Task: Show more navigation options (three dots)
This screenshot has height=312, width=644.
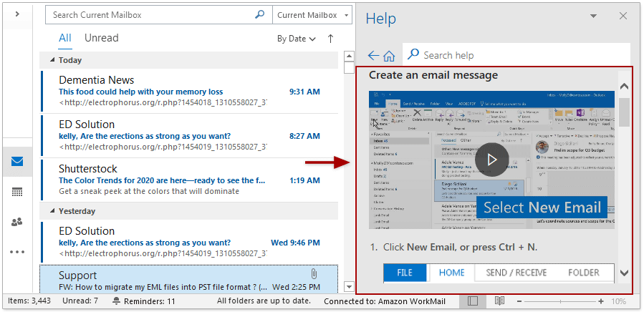Action: click(x=16, y=252)
